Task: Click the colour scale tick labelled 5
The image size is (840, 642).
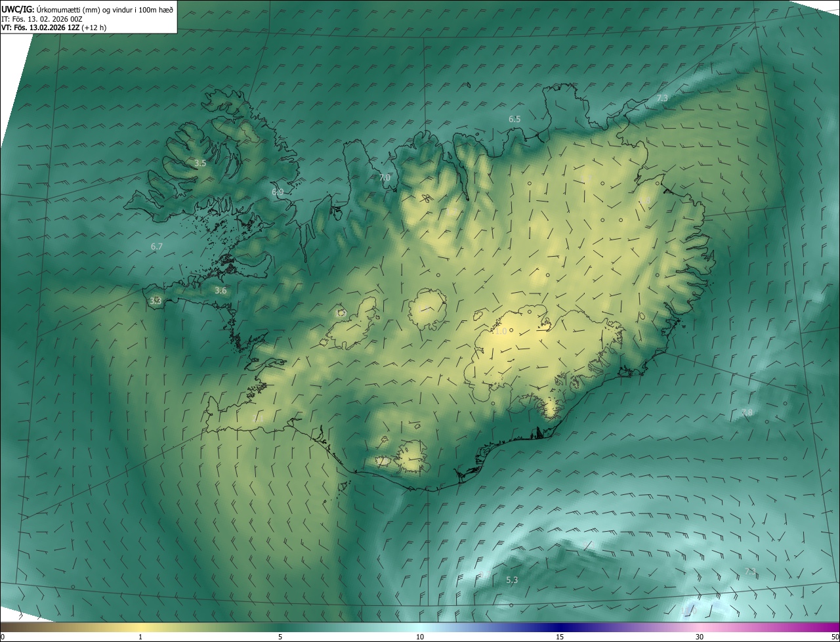Action: click(280, 637)
